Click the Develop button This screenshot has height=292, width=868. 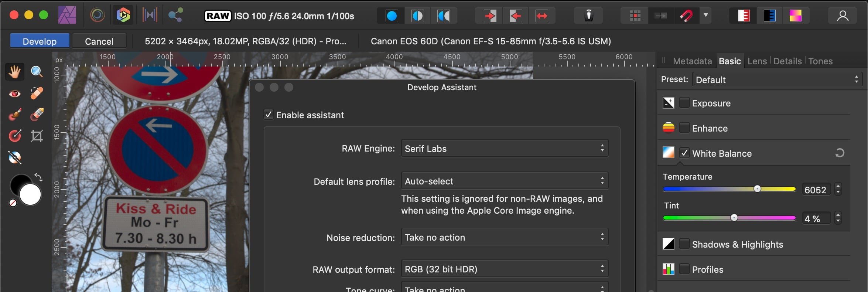click(40, 41)
